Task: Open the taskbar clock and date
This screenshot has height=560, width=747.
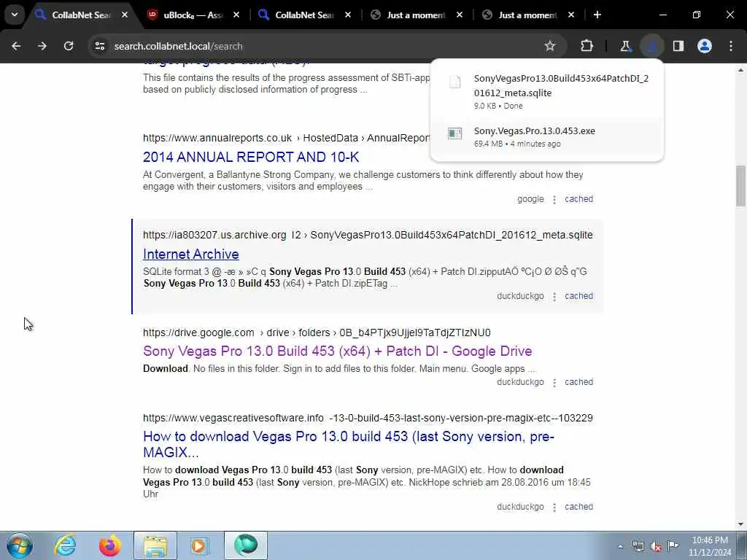Action: [x=710, y=546]
